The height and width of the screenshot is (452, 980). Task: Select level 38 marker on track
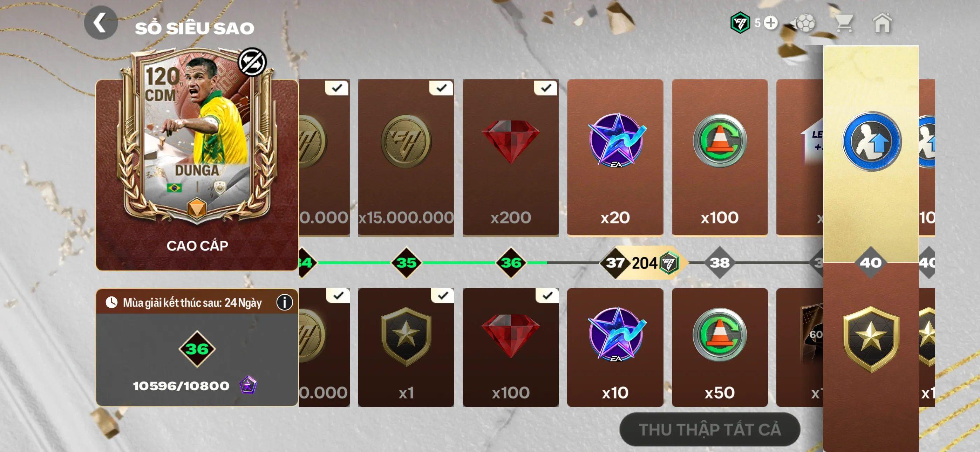(x=719, y=262)
